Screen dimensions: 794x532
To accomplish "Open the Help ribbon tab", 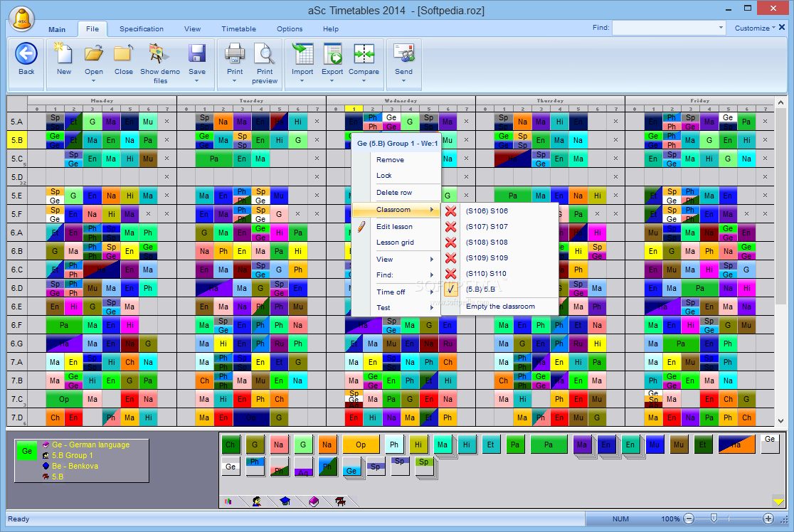I will 331,29.
